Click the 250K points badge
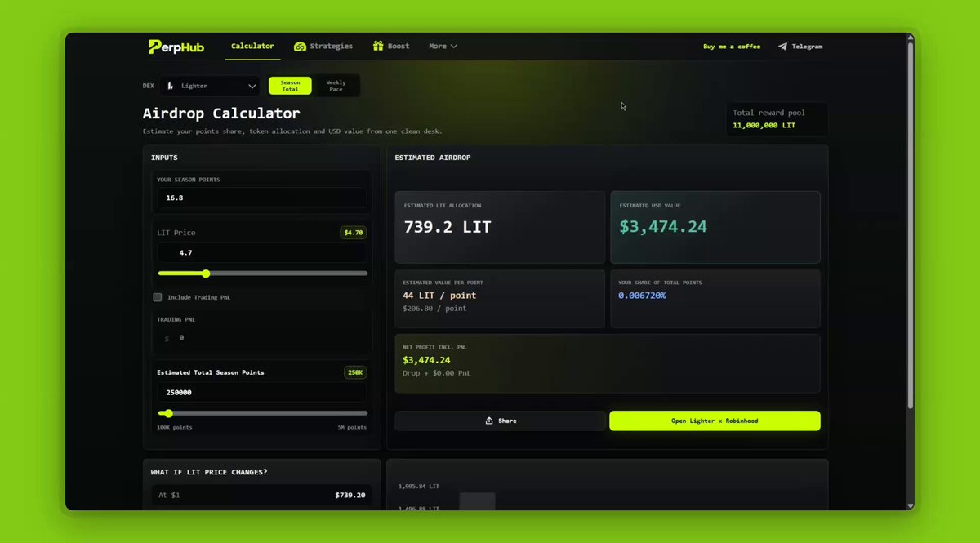The width and height of the screenshot is (980, 543). 355,372
